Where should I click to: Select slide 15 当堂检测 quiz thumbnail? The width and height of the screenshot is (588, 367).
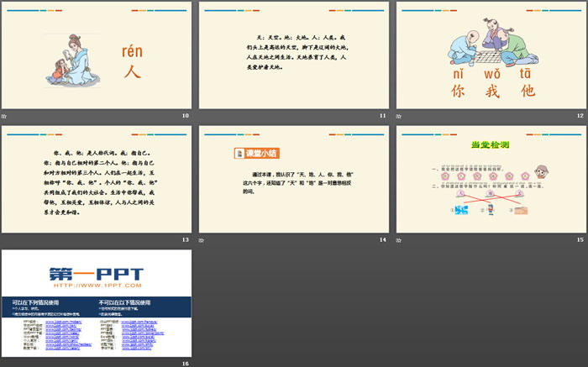tap(492, 180)
